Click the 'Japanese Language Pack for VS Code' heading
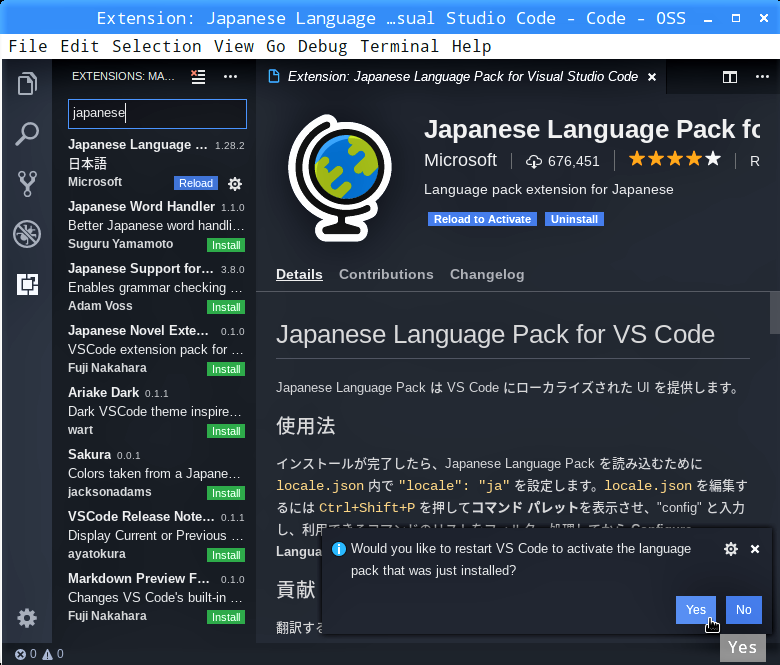 (495, 334)
